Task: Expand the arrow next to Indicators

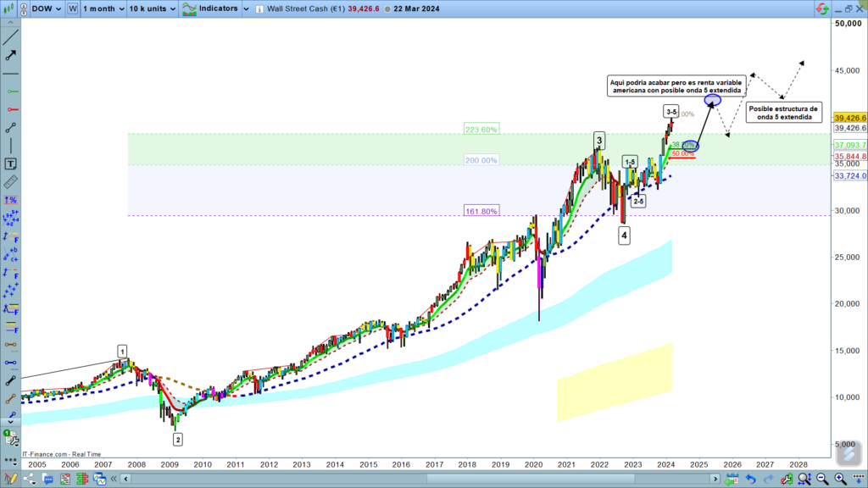Action: pos(246,8)
